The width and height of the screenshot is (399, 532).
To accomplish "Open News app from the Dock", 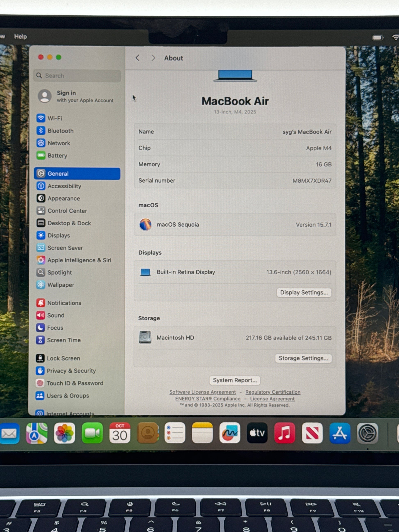I will [x=312, y=433].
